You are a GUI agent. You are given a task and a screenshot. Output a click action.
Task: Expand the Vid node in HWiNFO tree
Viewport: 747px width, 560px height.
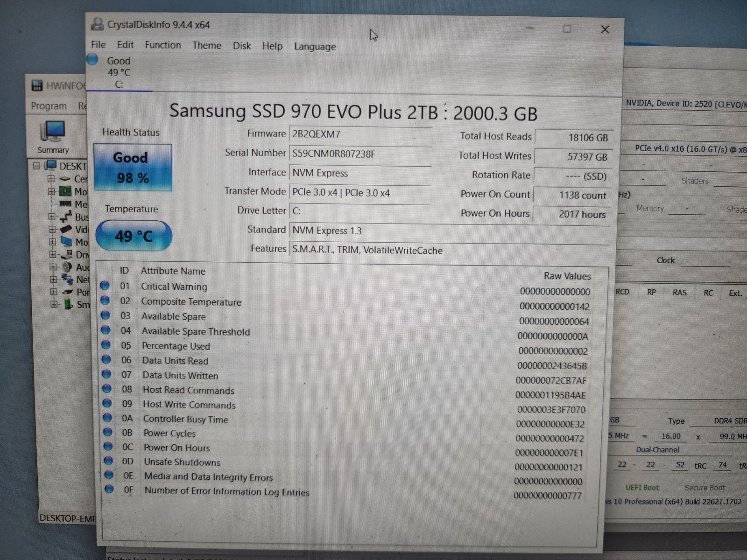point(52,229)
